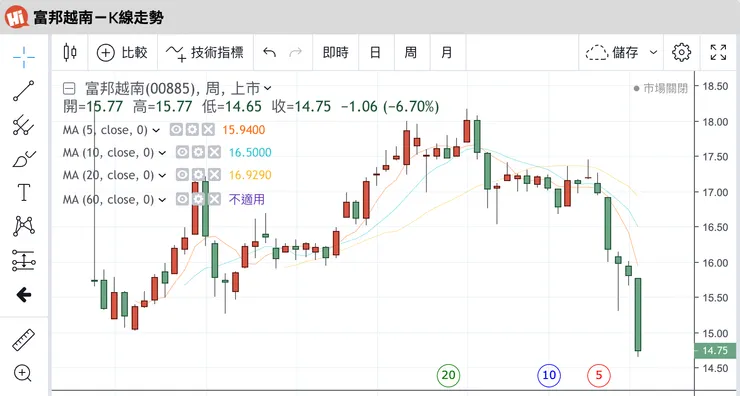740x396 pixels.
Task: Expand MA (60, close, 0) options chevron
Action: tap(162, 200)
